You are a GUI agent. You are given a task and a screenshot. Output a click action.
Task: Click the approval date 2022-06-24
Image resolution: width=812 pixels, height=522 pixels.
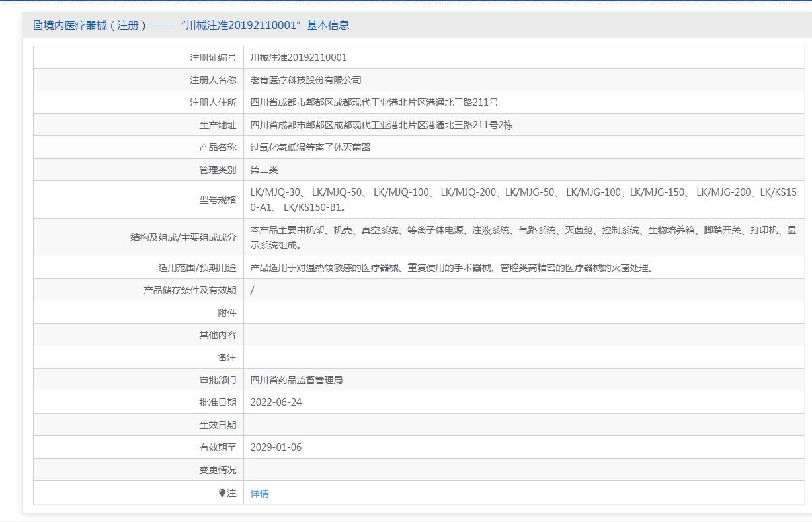tap(276, 402)
